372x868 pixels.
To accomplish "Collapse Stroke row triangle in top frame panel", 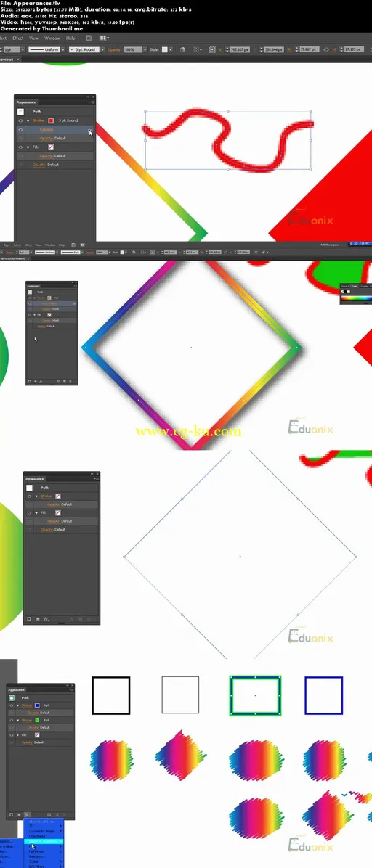I will tap(28, 120).
